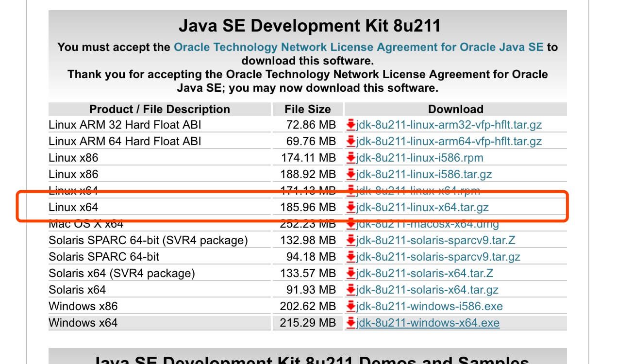Screen dimensions: 633x364
Task: Click the 174.11 MB file size cell
Action: (x=308, y=158)
